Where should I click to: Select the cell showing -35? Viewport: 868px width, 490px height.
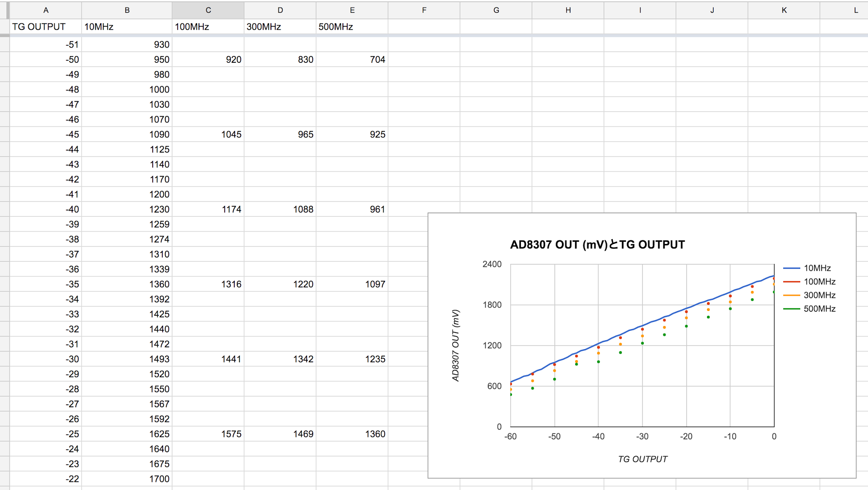[x=46, y=284]
